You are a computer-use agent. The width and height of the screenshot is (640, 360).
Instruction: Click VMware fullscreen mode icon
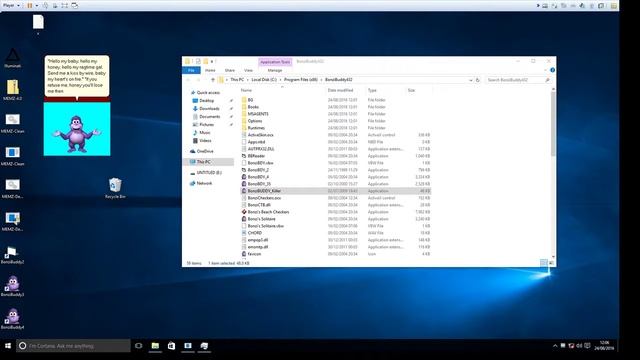(64, 5)
